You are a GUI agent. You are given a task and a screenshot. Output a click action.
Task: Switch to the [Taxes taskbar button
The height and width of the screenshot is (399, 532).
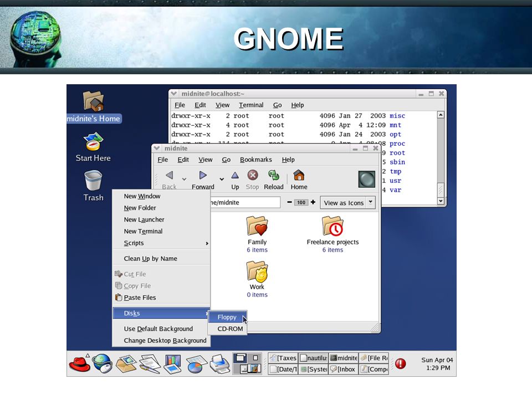(283, 358)
